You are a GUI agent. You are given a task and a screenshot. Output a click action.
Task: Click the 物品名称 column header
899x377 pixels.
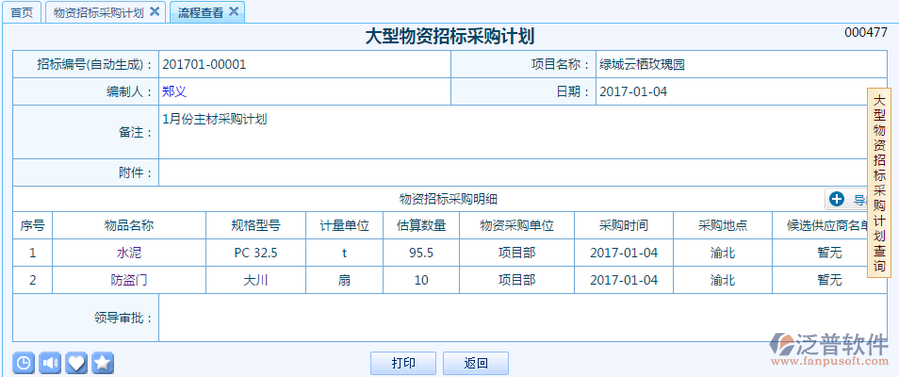pyautogui.click(x=129, y=225)
